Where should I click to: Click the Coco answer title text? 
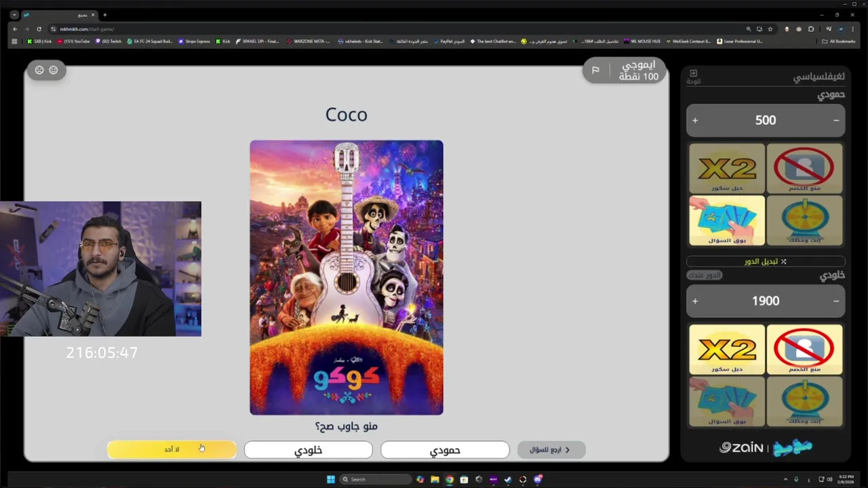tap(346, 115)
